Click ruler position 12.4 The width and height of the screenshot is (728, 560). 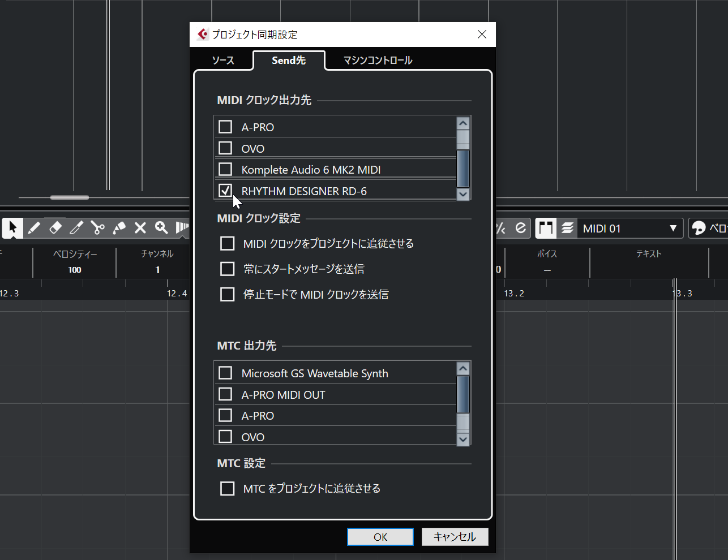(177, 294)
